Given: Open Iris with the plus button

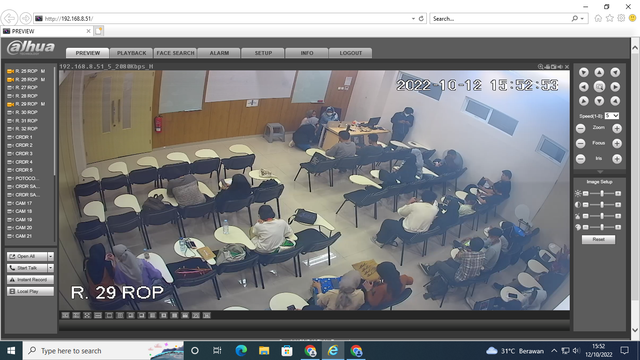Looking at the screenshot, I should [617, 159].
